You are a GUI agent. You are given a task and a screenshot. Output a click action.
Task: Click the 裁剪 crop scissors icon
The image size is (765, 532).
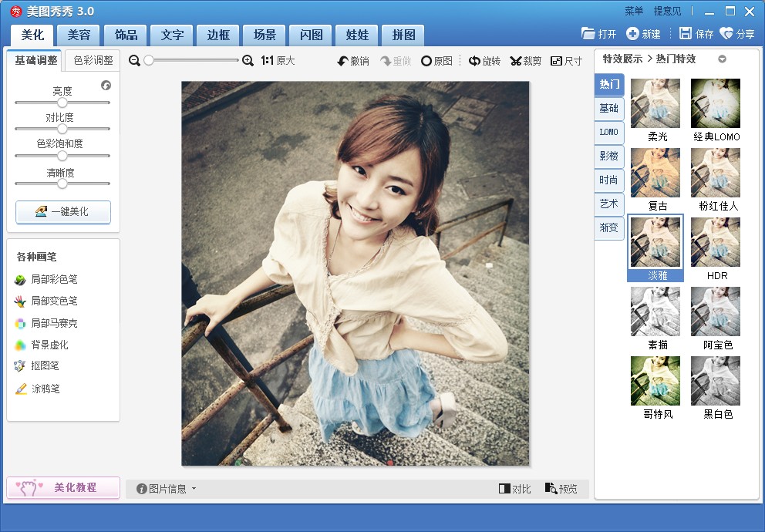[x=516, y=61]
